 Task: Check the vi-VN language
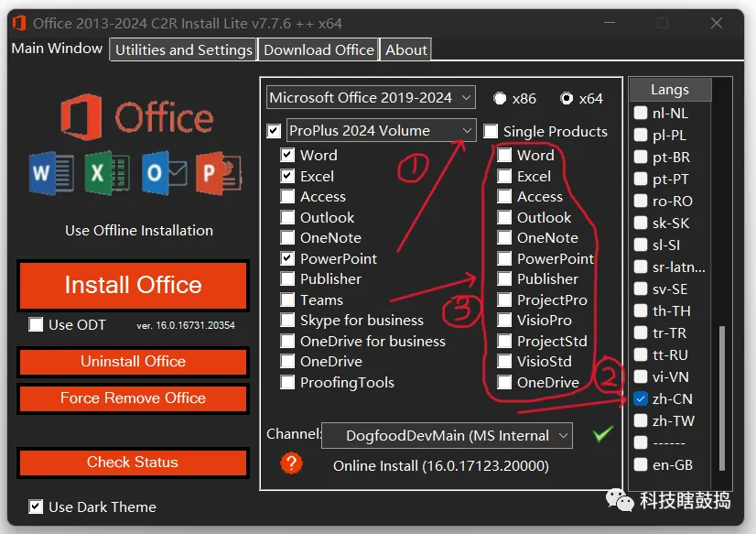tap(641, 376)
